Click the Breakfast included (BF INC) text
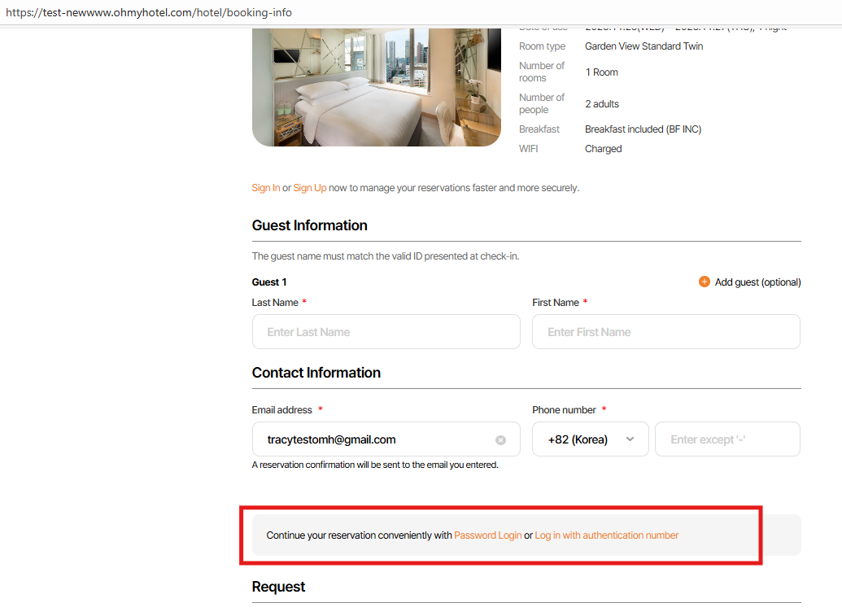 tap(643, 129)
